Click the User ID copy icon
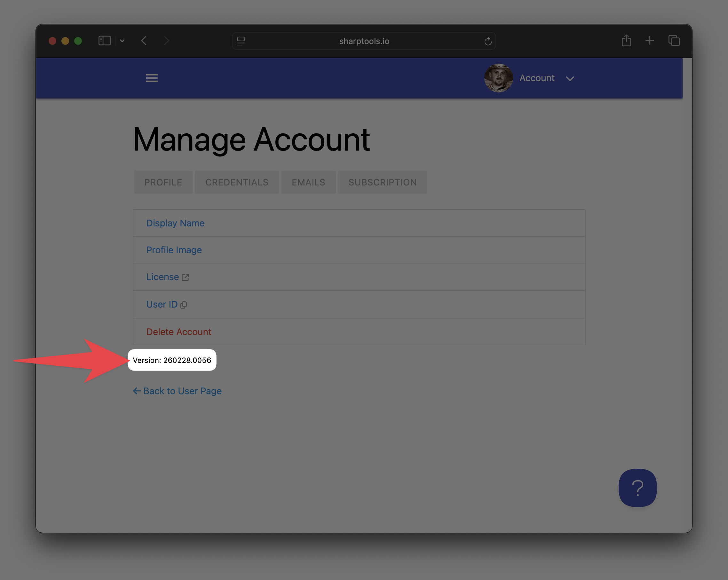The width and height of the screenshot is (728, 580). pyautogui.click(x=184, y=305)
